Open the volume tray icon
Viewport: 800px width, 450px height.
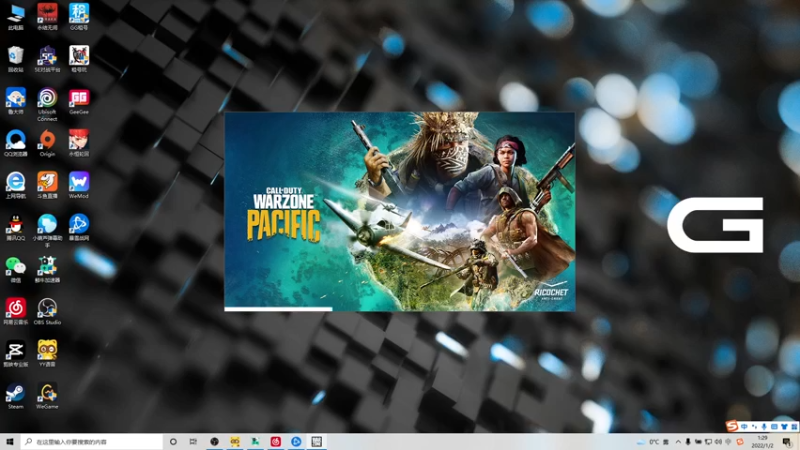coord(718,442)
